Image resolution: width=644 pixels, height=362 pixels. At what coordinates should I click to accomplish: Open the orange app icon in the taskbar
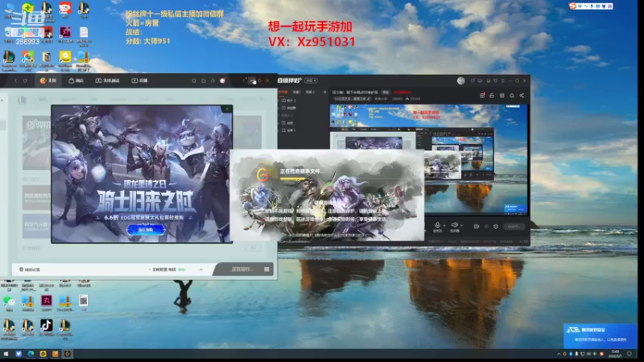[55, 354]
